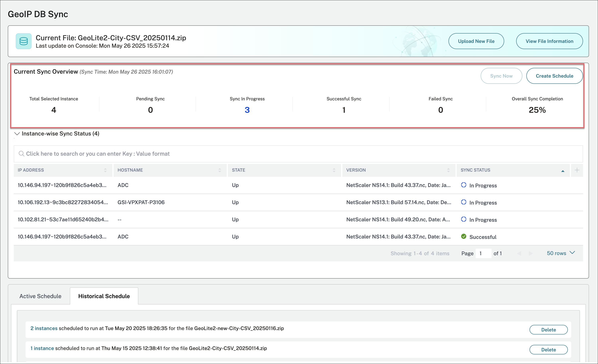Image resolution: width=598 pixels, height=364 pixels.
Task: Click the plus icon to add table columns
Action: [577, 170]
